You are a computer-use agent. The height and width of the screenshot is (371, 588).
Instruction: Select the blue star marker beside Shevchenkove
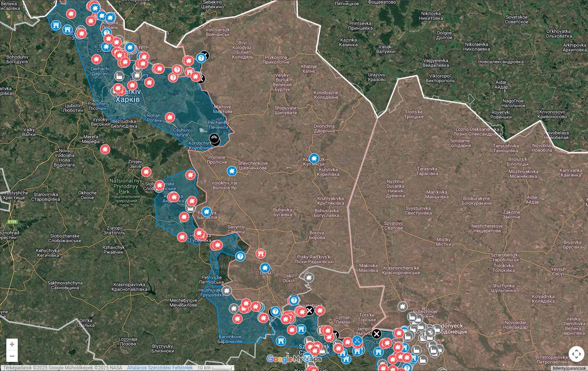[x=232, y=171]
